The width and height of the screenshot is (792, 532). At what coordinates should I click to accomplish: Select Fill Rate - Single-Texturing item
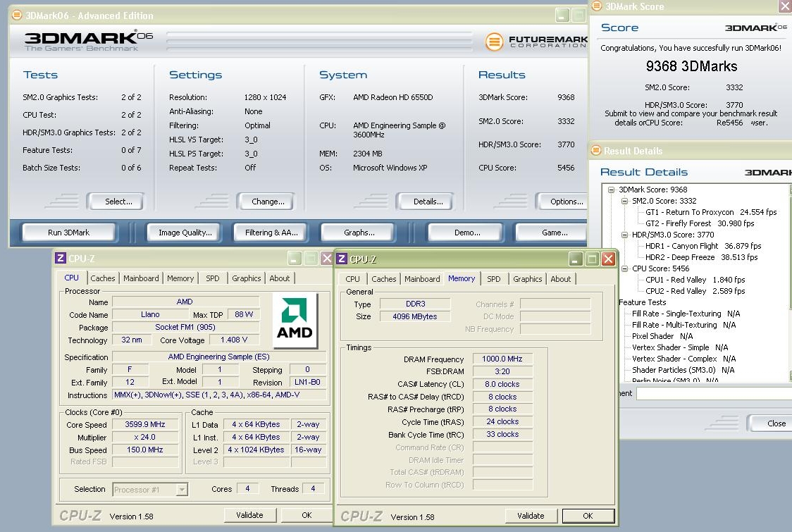[x=686, y=314]
